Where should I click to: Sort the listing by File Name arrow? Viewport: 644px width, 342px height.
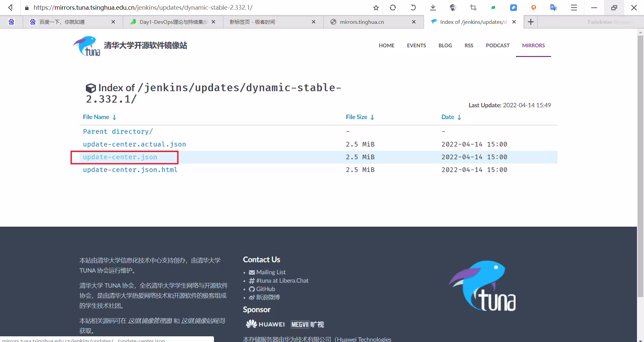point(114,117)
